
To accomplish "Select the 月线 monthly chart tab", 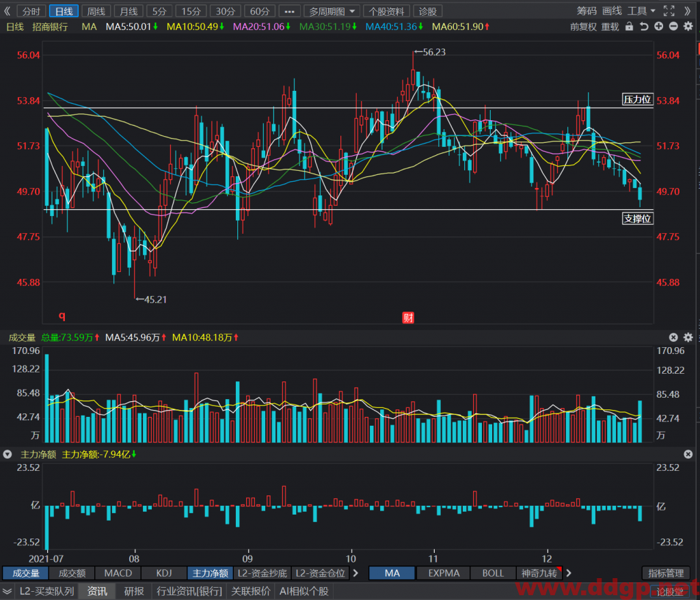I will point(129,11).
